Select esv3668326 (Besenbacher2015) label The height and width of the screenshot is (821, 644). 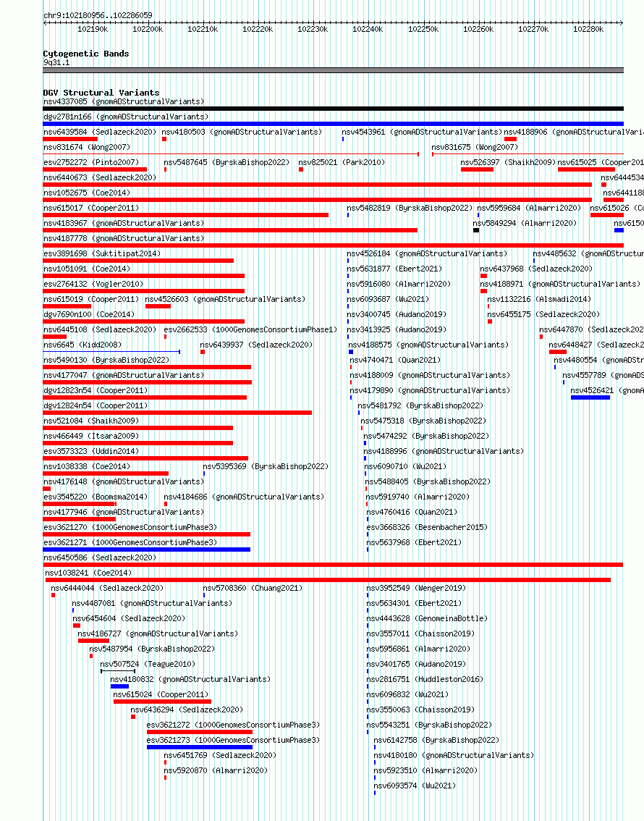pyautogui.click(x=427, y=527)
